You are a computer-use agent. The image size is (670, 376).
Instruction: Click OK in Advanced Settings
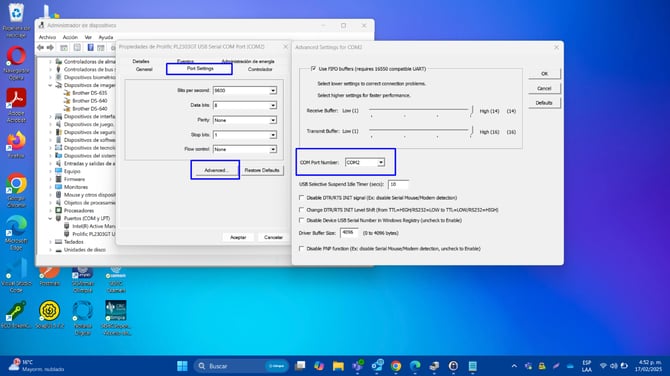[544, 73]
